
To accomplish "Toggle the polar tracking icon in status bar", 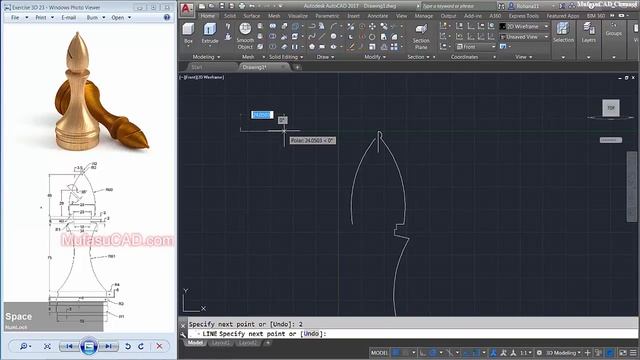I will click(433, 353).
